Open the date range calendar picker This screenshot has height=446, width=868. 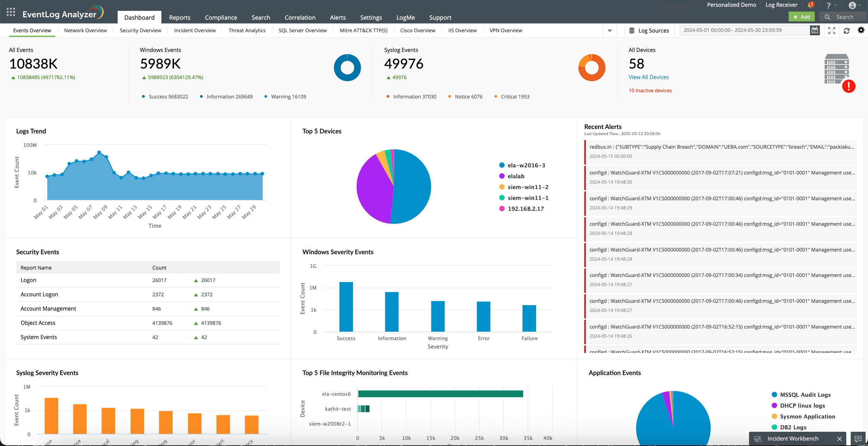point(815,30)
